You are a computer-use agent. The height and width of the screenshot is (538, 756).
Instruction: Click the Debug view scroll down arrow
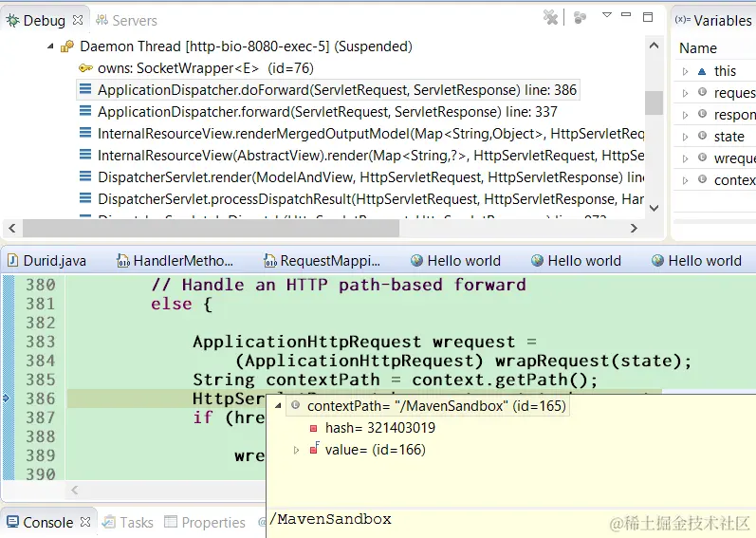coord(654,208)
